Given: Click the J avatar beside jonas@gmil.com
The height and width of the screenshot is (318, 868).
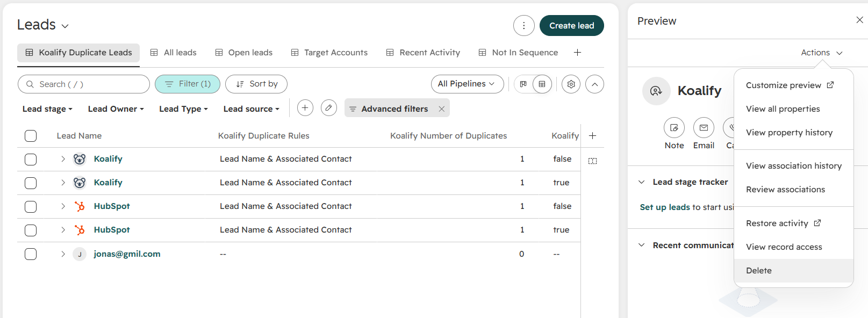Looking at the screenshot, I should point(80,254).
